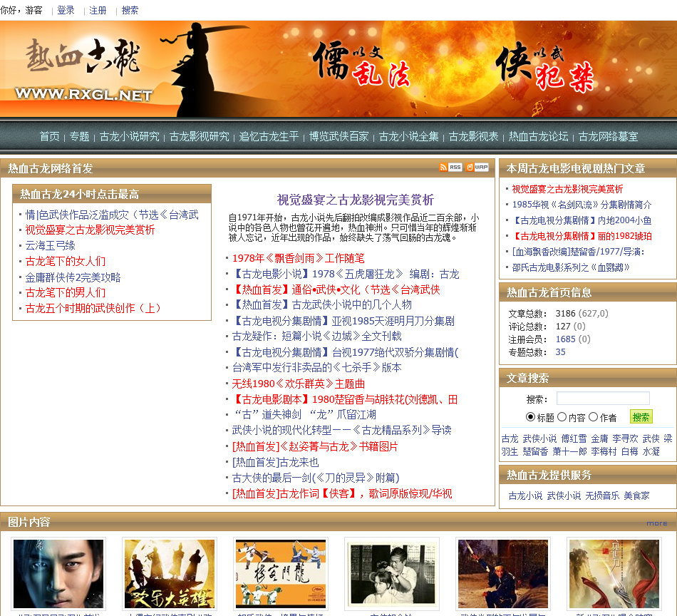Click more link in 图片内容 section
This screenshot has width=677, height=616.
pos(657,523)
